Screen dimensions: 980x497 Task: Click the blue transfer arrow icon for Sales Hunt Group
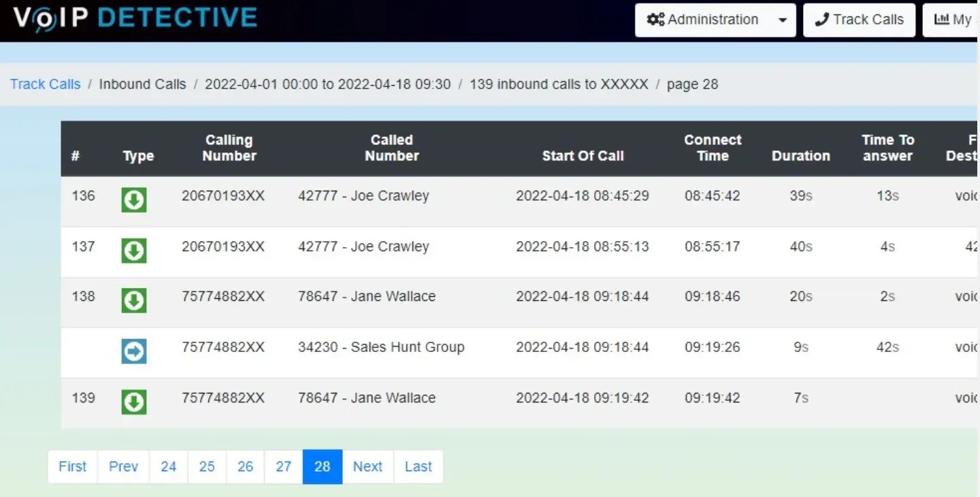[x=134, y=351]
